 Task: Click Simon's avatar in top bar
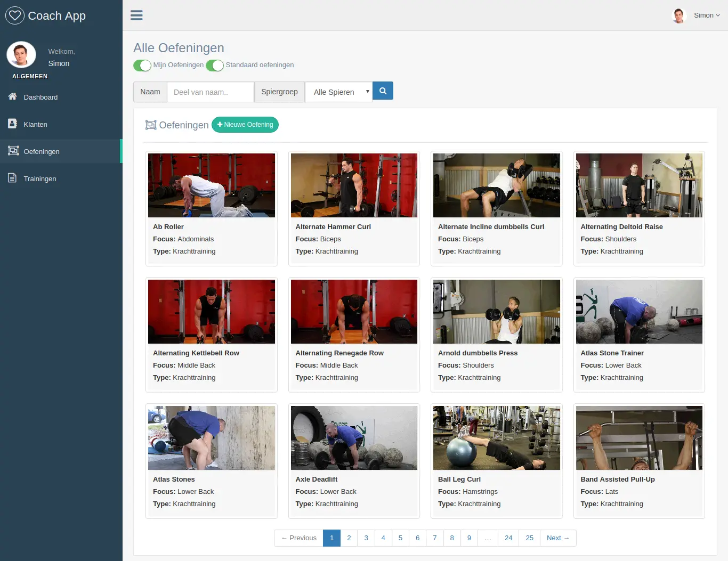678,15
